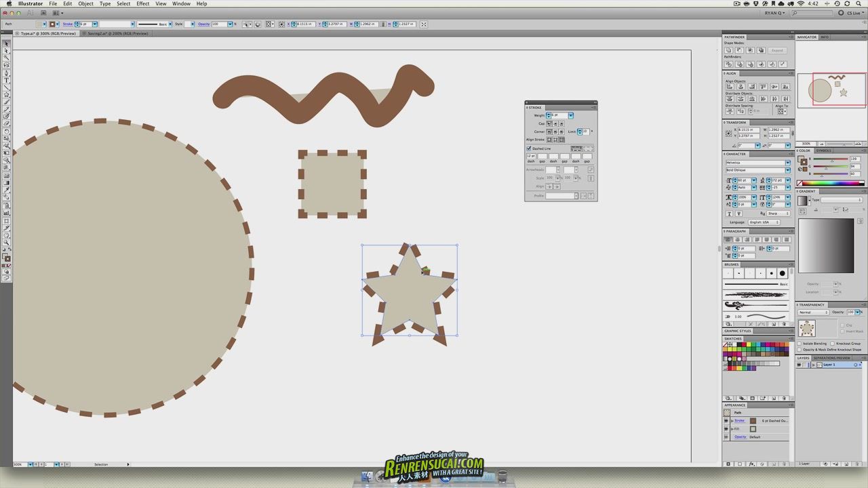Preserve exact dash and gap lengths option
This screenshot has height=488, width=868.
(x=576, y=148)
